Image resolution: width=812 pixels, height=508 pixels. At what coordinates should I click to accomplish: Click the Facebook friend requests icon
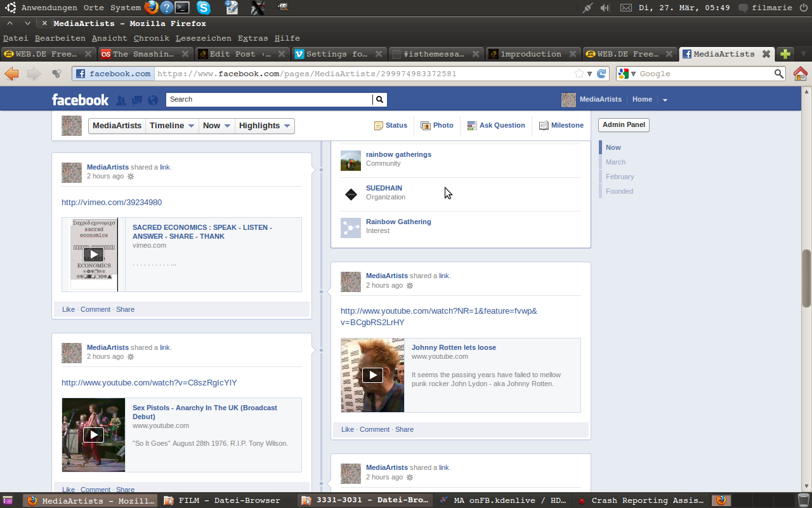click(121, 100)
